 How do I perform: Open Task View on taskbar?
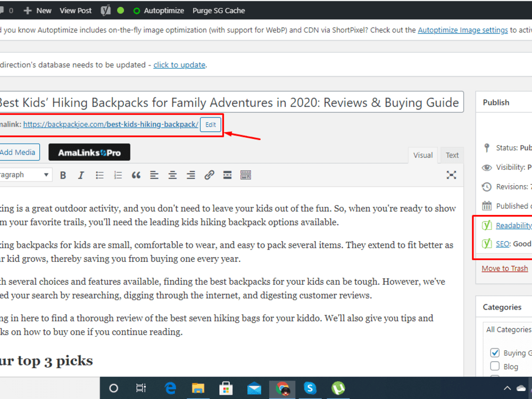point(141,388)
